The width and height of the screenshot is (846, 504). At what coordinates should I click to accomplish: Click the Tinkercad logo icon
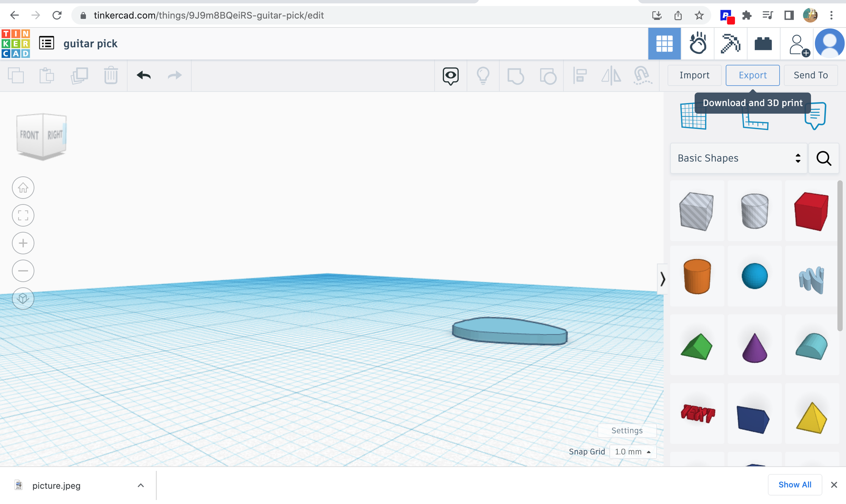16,44
